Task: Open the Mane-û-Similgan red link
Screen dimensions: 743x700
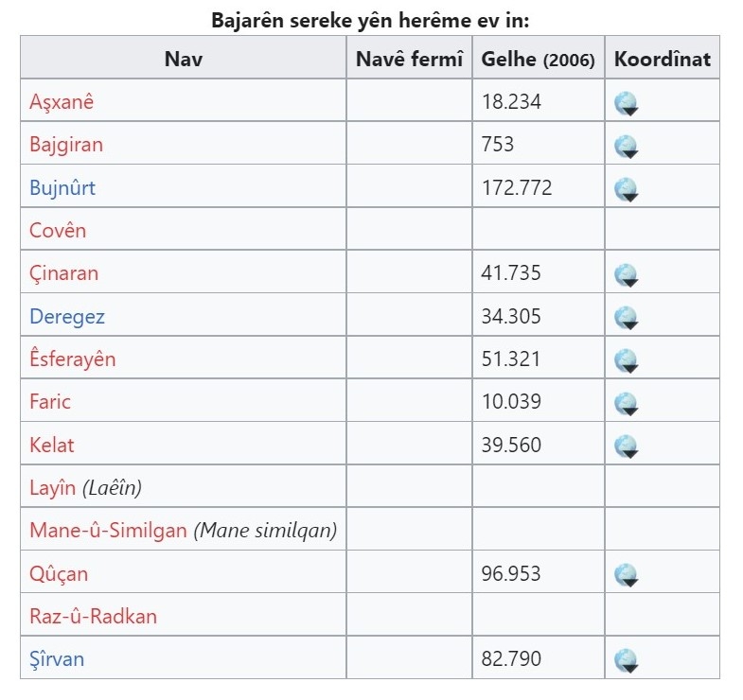Action: (108, 530)
